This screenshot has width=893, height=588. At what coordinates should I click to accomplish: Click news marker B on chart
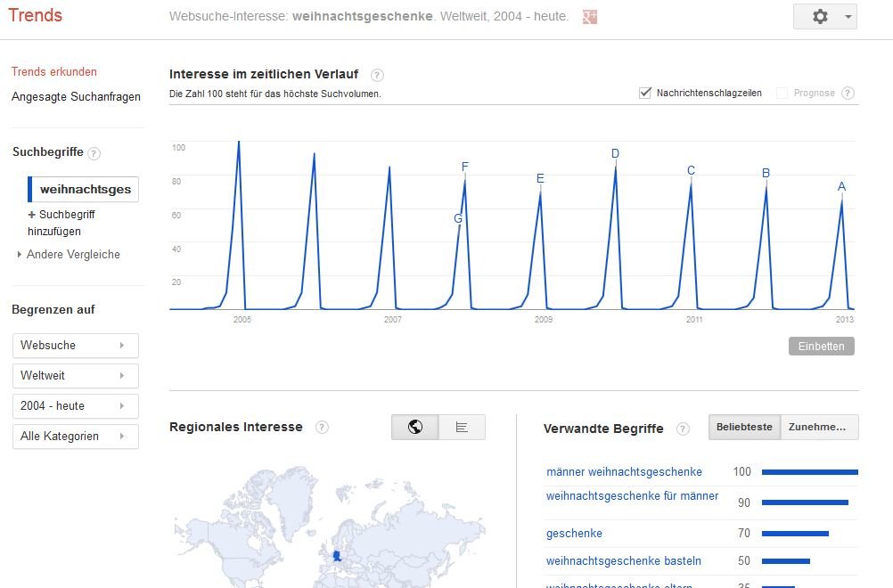click(766, 173)
